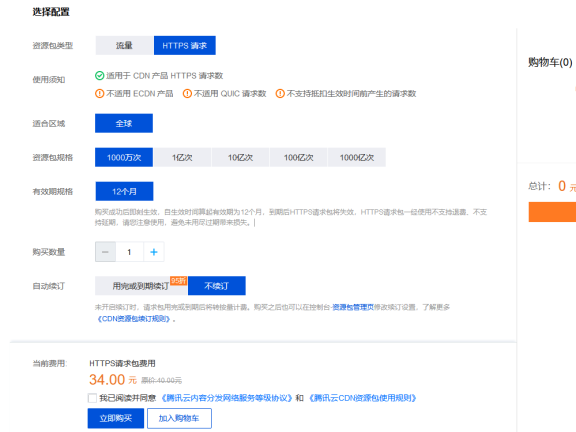This screenshot has height=432, width=576.
Task: Select the 100亿次 package size
Action: (298, 158)
